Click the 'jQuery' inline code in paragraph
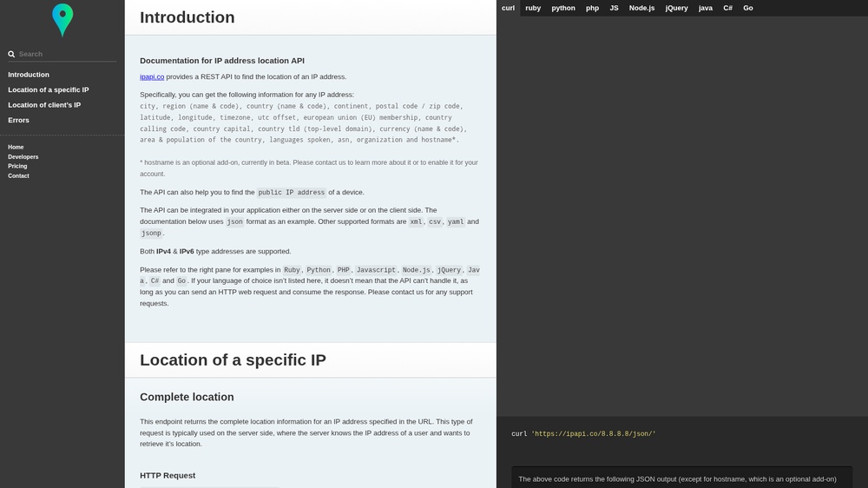The image size is (868, 488). click(x=449, y=270)
